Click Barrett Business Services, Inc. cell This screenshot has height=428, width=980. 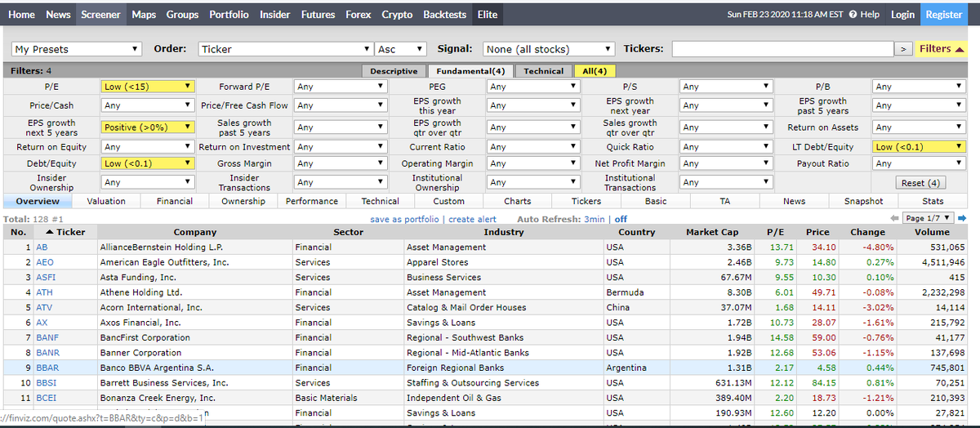point(195,382)
